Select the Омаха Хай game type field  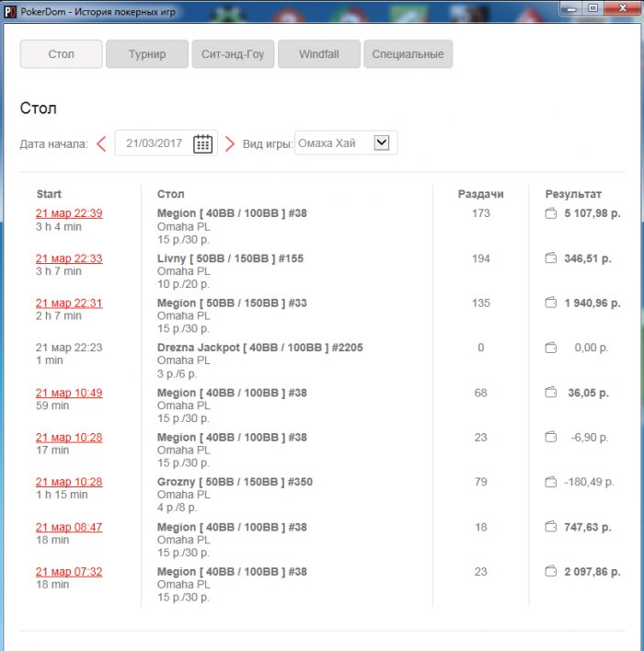pos(346,143)
